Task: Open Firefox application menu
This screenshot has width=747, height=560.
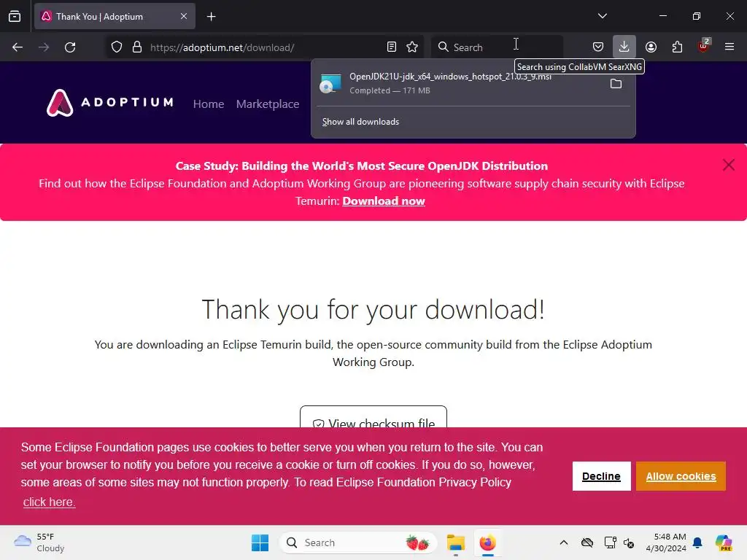Action: [x=729, y=47]
